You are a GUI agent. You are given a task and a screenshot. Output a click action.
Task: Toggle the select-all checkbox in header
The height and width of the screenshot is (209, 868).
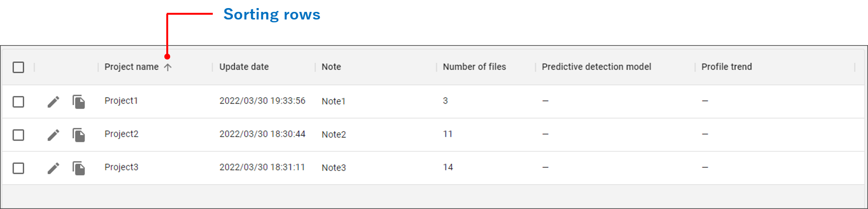click(x=19, y=67)
